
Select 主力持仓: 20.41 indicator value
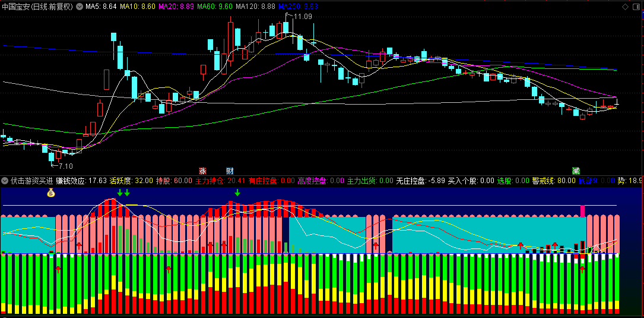[220, 180]
